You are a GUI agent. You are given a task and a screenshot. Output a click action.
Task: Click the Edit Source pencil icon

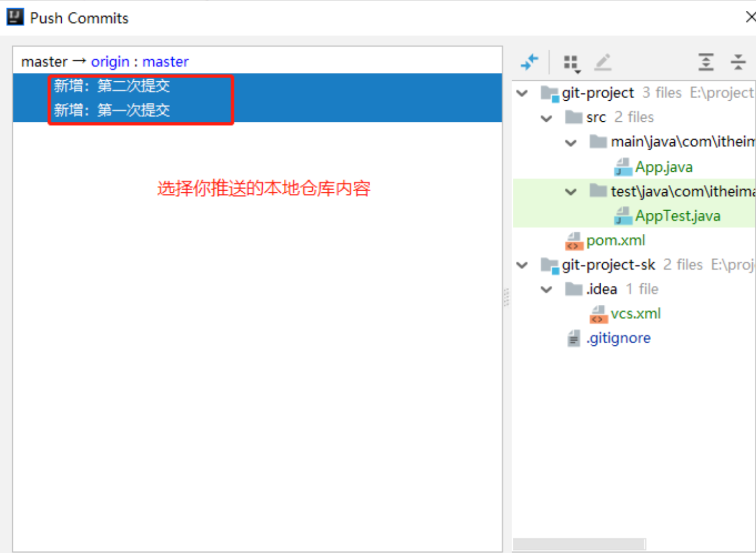pyautogui.click(x=603, y=62)
